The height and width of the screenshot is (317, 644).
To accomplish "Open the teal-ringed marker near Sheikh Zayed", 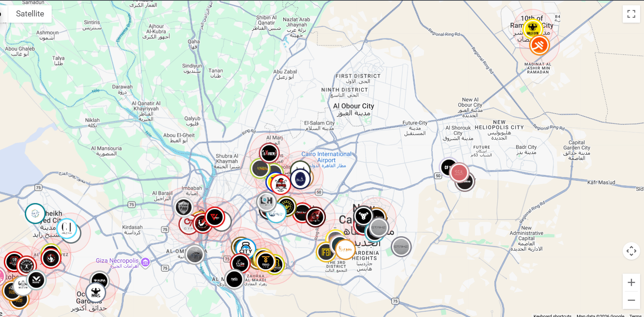I will tap(35, 214).
